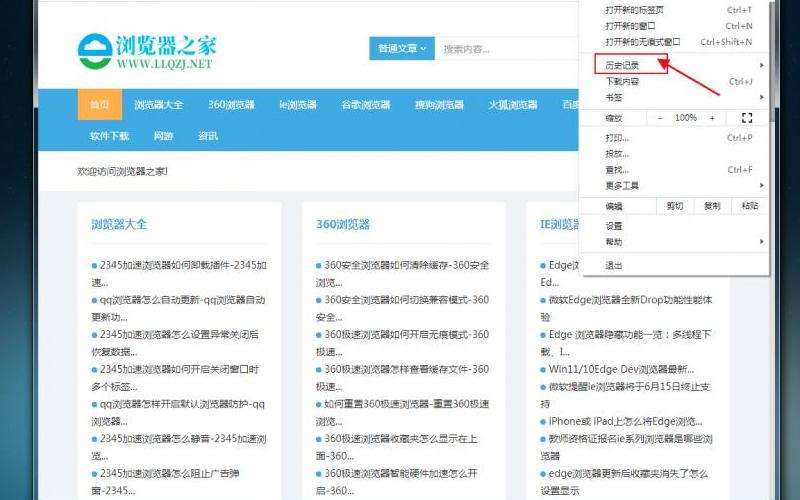Open the 普通文章 search type dropdown
Image resolution: width=800 pixels, height=500 pixels.
(402, 48)
